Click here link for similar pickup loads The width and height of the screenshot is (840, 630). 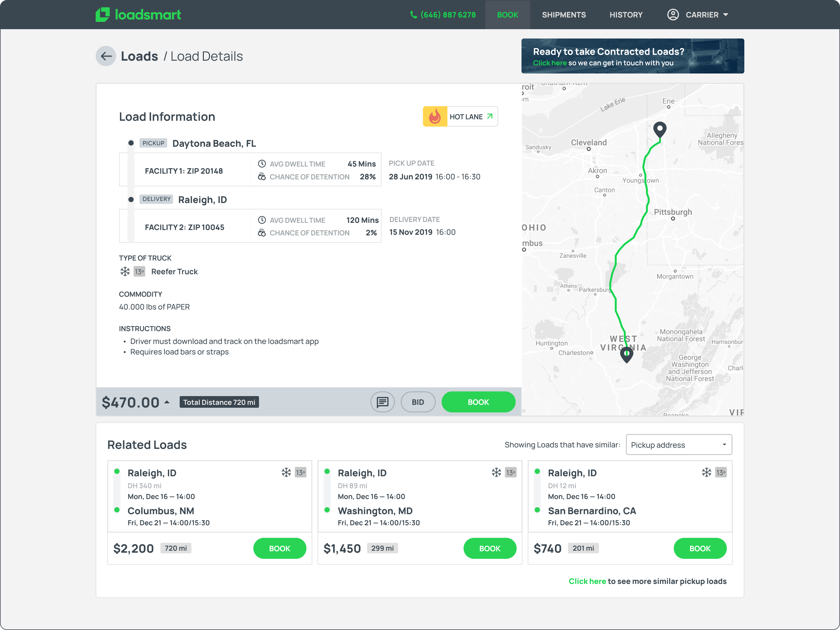click(x=587, y=581)
